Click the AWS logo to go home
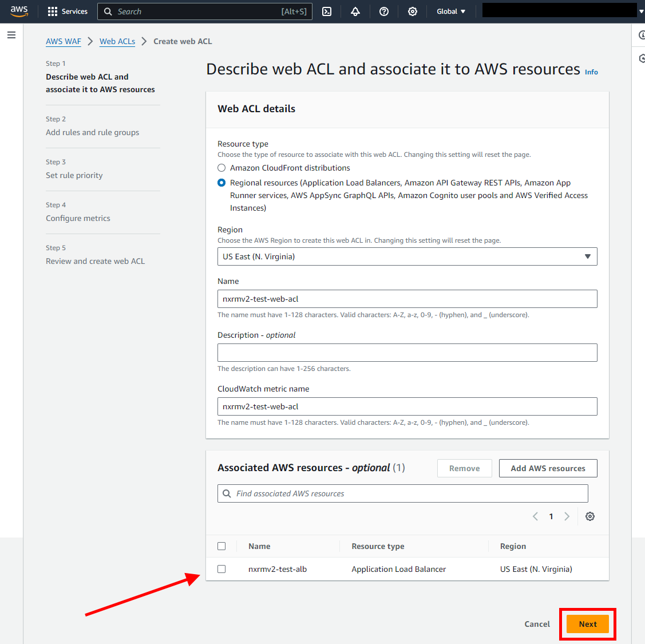 pos(19,11)
